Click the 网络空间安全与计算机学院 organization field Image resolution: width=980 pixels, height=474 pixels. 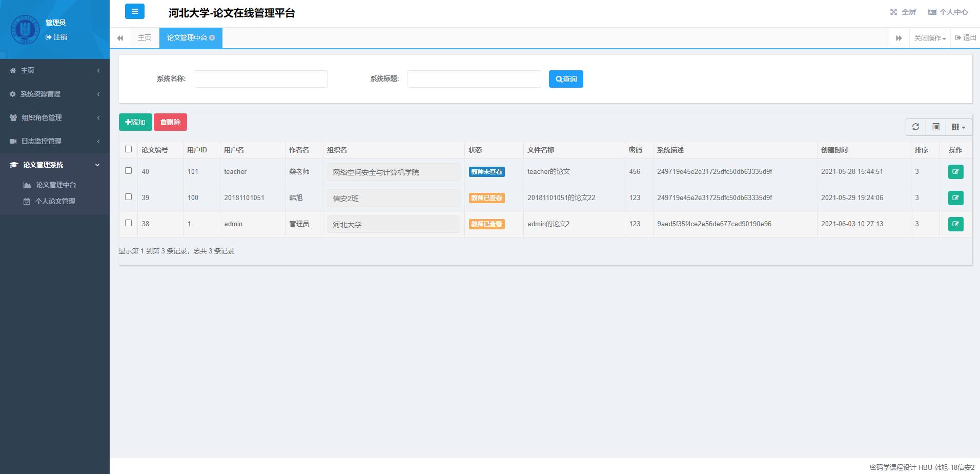tap(394, 172)
